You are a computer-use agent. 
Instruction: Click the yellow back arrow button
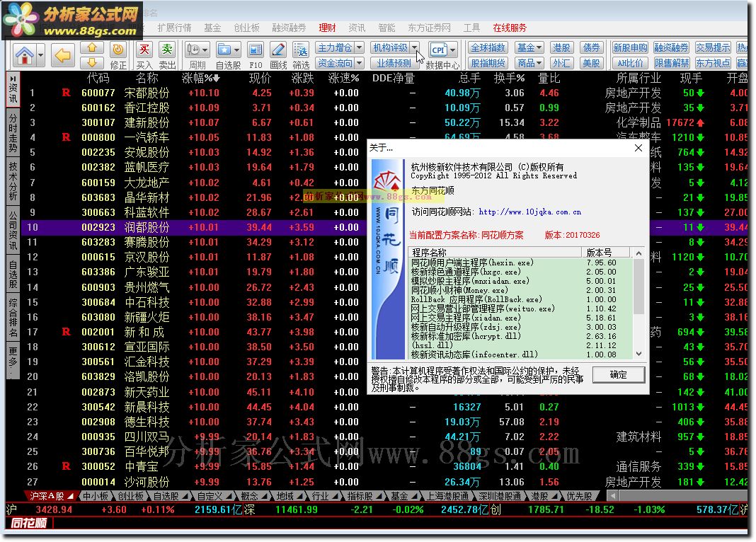coord(63,55)
